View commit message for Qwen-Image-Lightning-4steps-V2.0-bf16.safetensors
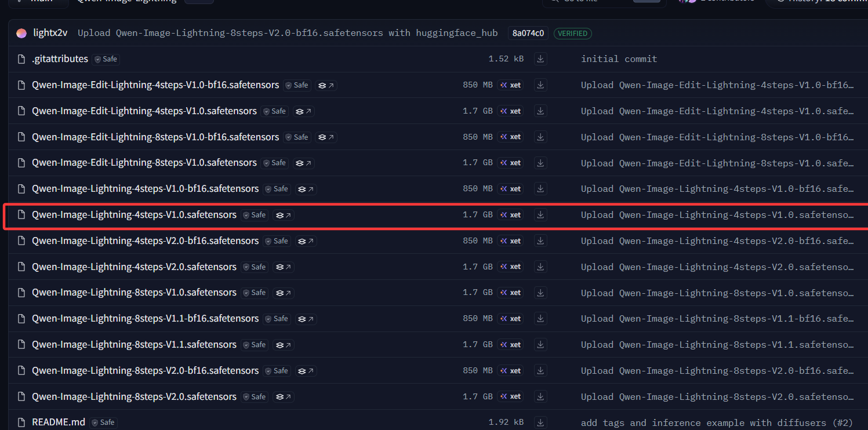Image resolution: width=868 pixels, height=430 pixels. pos(717,241)
